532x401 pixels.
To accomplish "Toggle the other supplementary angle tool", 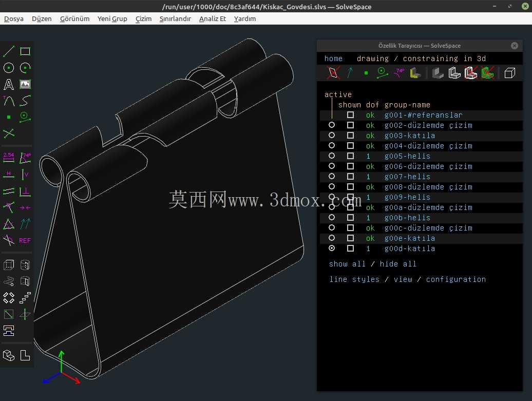I will [9, 240].
